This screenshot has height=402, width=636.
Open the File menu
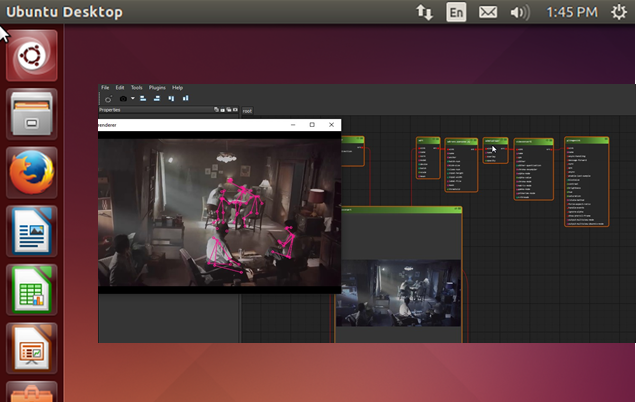tap(105, 88)
